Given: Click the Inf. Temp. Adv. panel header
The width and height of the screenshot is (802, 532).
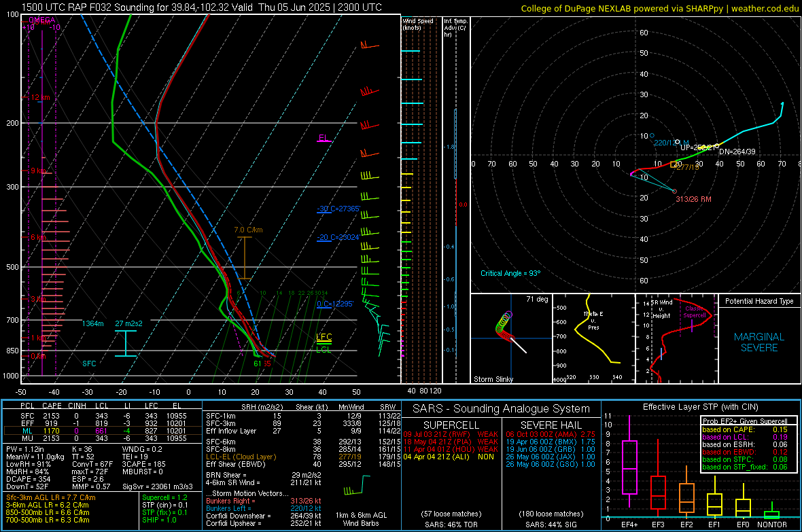Looking at the screenshot, I should point(455,28).
